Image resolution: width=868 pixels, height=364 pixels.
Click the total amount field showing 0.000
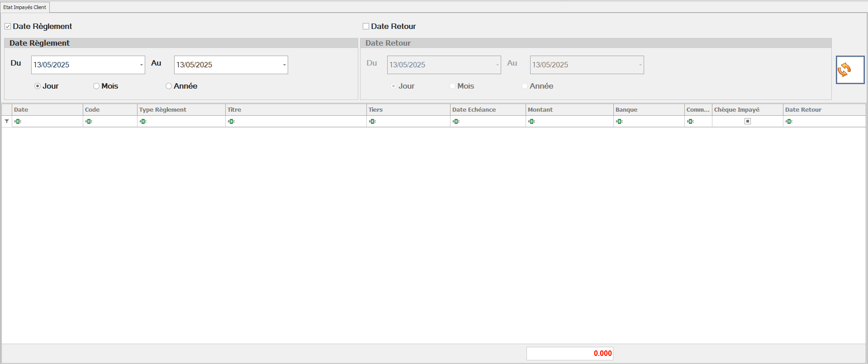click(x=569, y=354)
